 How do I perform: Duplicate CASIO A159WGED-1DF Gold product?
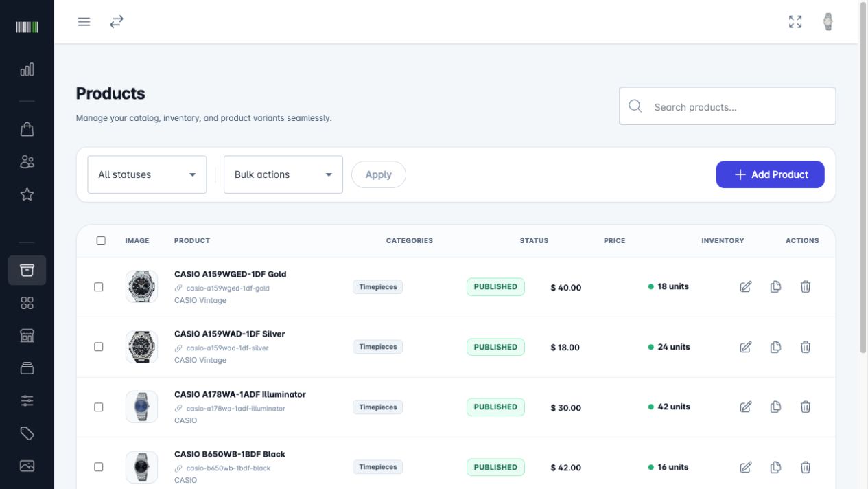(775, 286)
